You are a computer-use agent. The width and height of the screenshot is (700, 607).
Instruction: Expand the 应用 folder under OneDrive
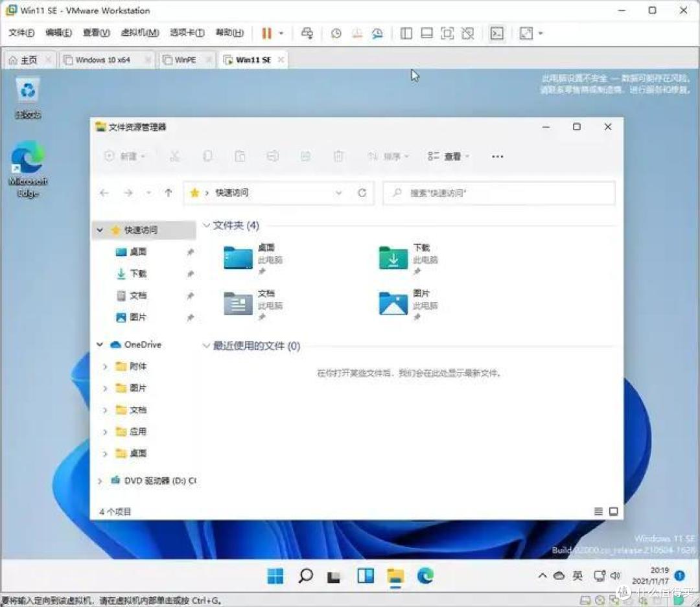(x=105, y=431)
